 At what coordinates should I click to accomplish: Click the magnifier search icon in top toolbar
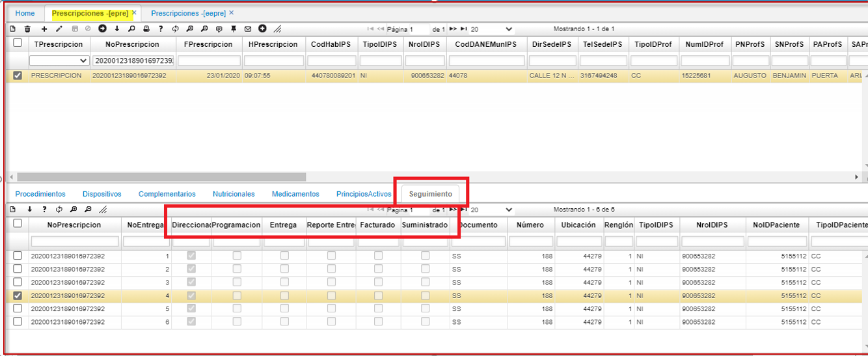pos(131,29)
